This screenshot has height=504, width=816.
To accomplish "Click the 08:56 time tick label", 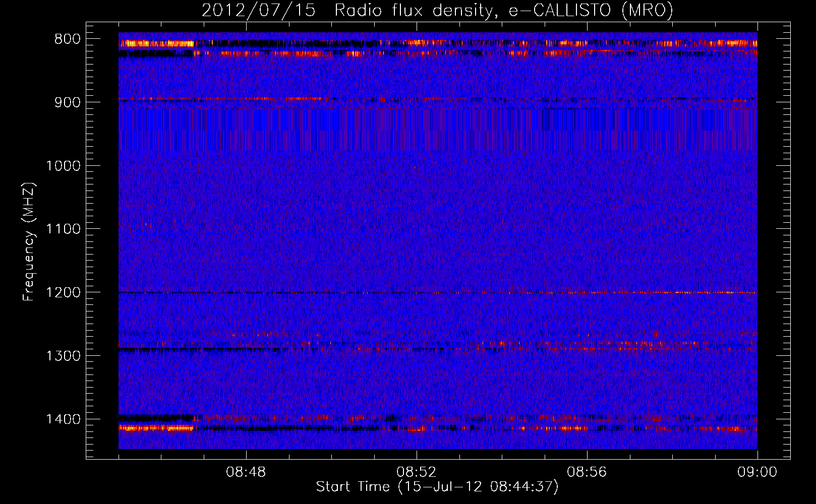I will [587, 472].
